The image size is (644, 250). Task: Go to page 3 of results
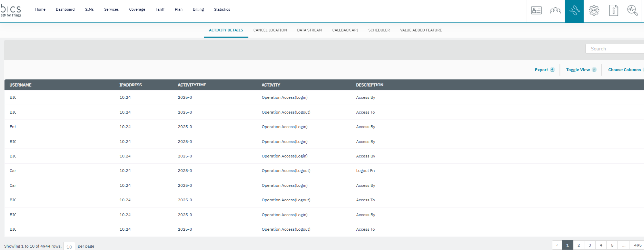click(x=590, y=245)
